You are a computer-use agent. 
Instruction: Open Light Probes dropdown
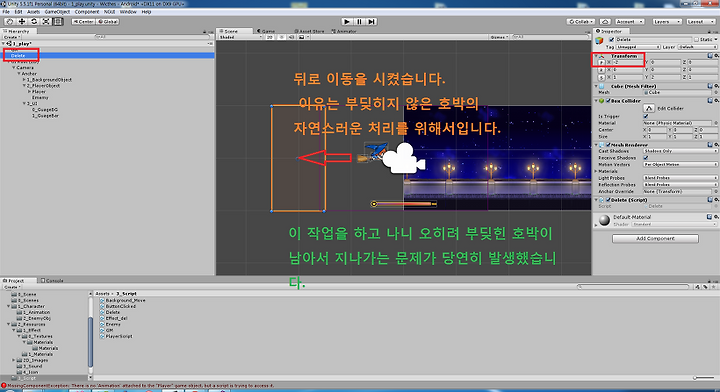[x=680, y=178]
